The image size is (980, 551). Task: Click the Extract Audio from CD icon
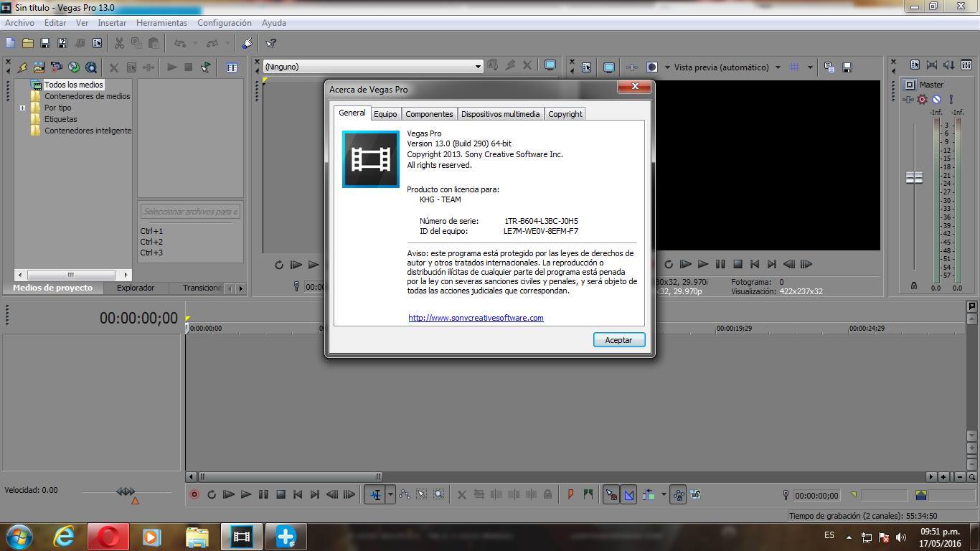[x=74, y=67]
